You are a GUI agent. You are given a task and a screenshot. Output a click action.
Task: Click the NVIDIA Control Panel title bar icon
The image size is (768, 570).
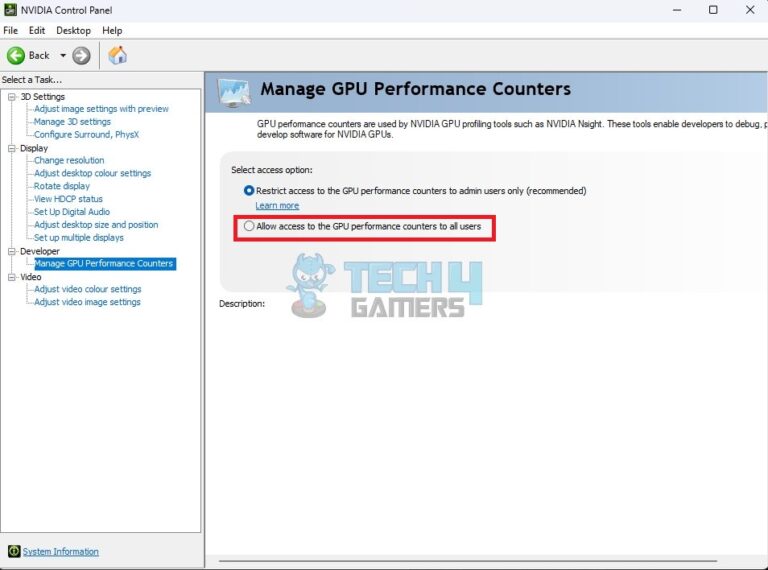10,10
